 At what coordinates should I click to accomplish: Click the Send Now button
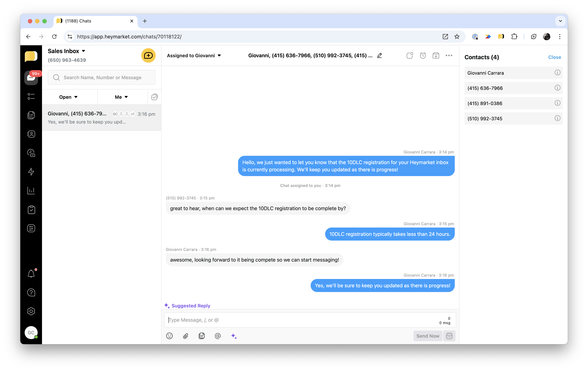coord(428,336)
